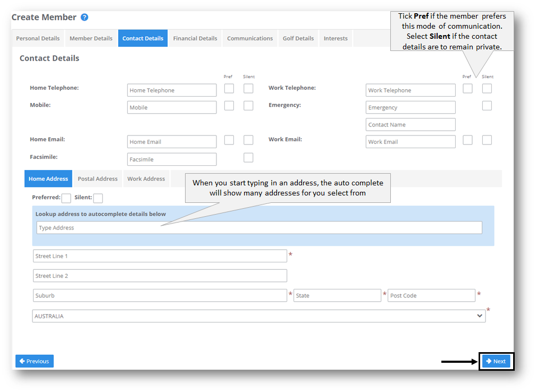This screenshot has width=536, height=392.
Task: Click the Type Address lookup field
Action: click(259, 227)
